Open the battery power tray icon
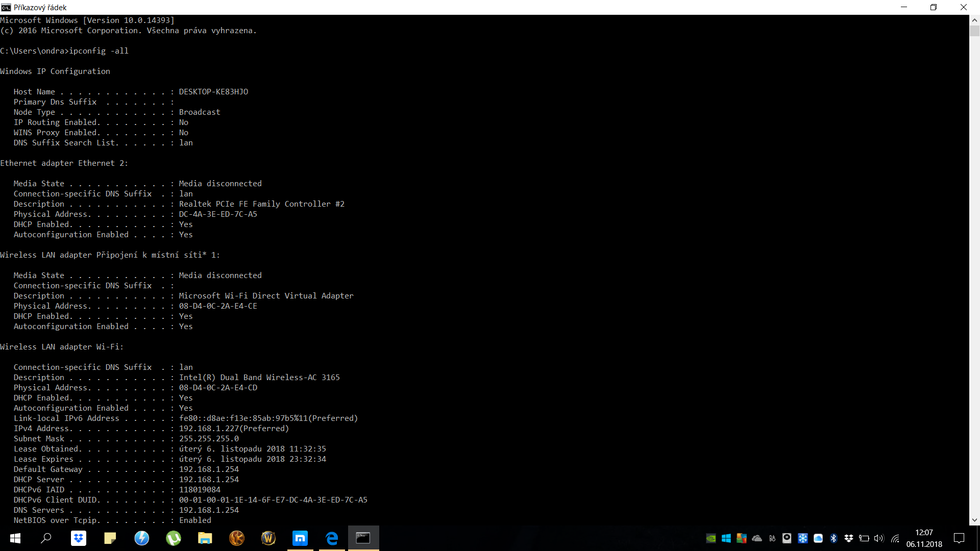 (864, 538)
